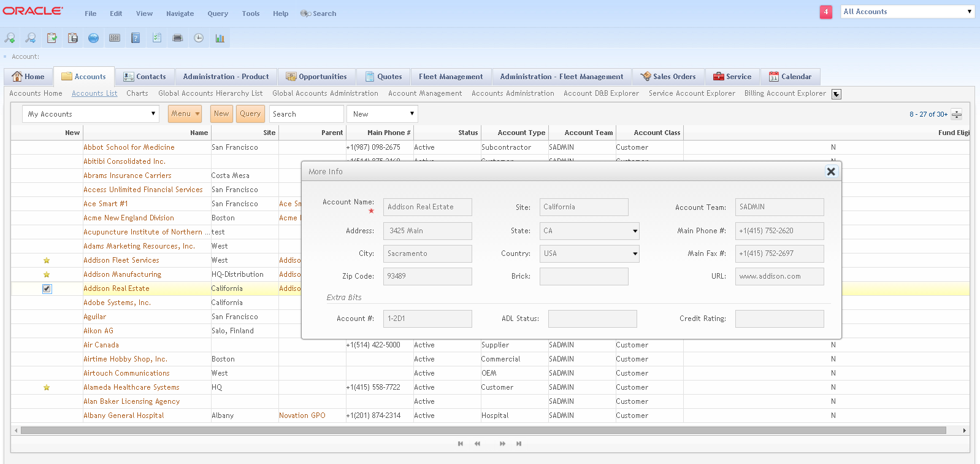Open the My Accounts view dropdown
Viewport: 980px width, 464px height.
[x=91, y=114]
